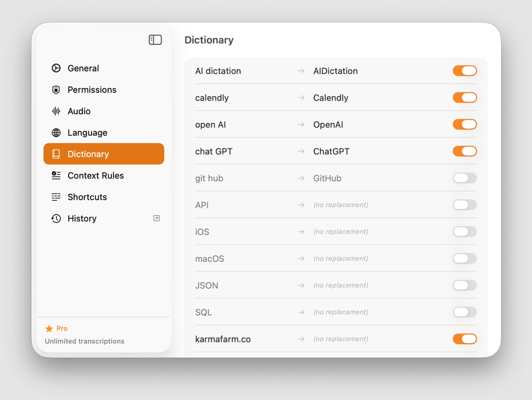Click the Permissions shield icon
The image size is (532, 400).
pos(56,90)
